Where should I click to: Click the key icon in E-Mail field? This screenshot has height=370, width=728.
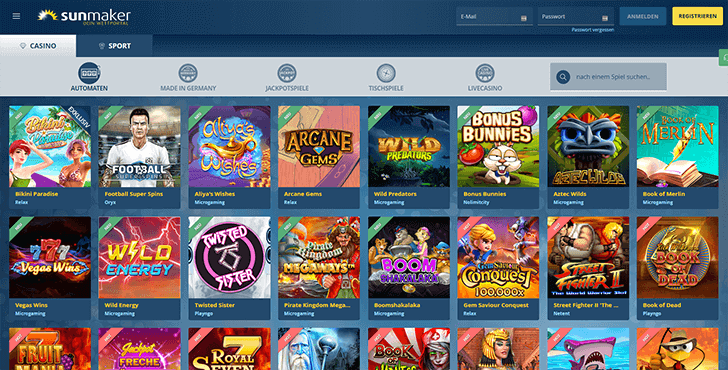(524, 18)
